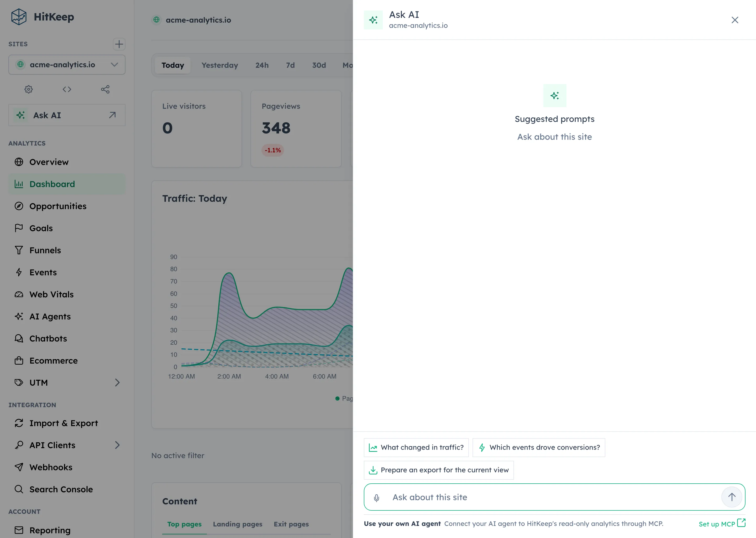Select the 7d range tab
Screen dimensions: 756x538
[290, 65]
